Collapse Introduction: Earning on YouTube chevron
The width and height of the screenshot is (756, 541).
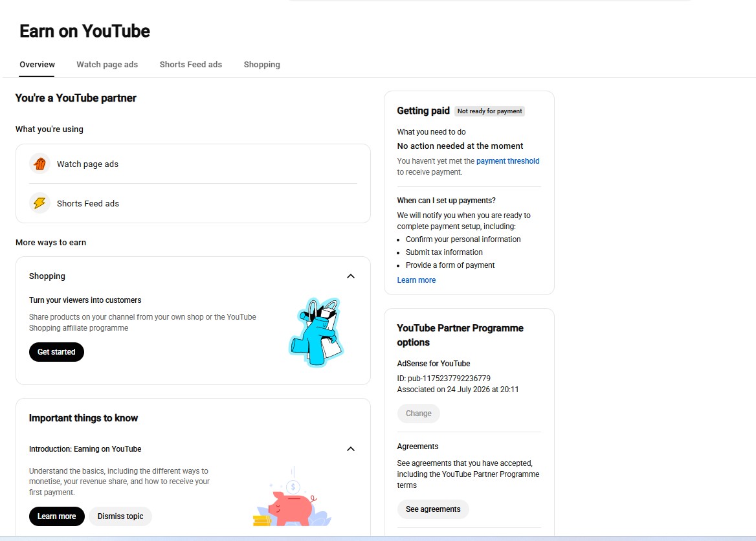(351, 449)
